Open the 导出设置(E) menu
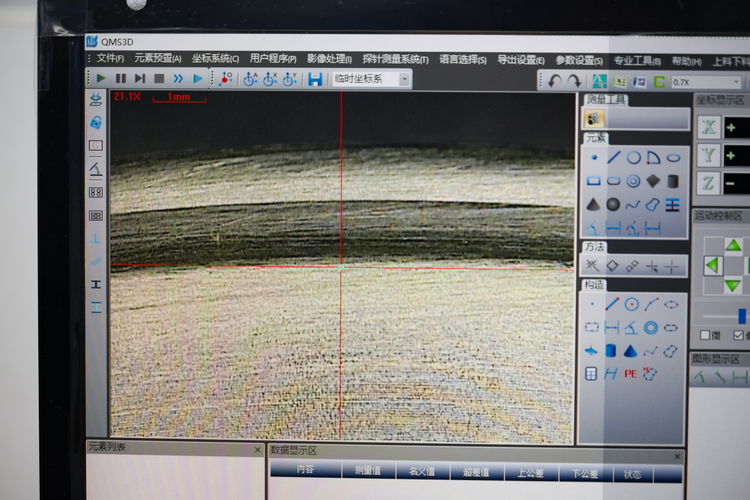The image size is (750, 500). (521, 60)
